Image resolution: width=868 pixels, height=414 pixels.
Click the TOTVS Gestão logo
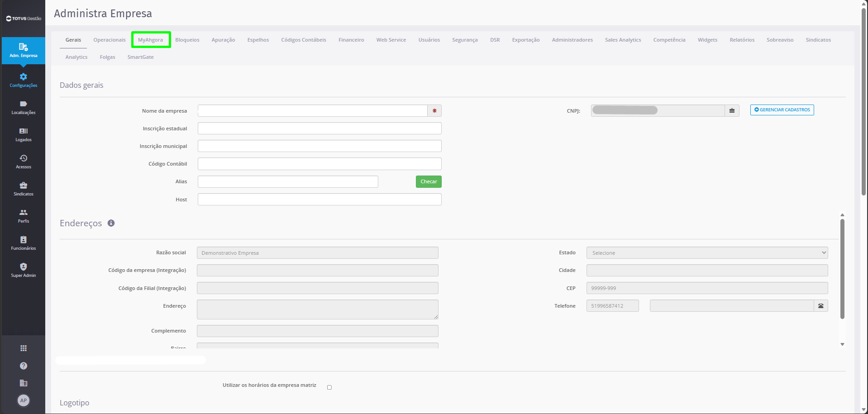point(24,19)
